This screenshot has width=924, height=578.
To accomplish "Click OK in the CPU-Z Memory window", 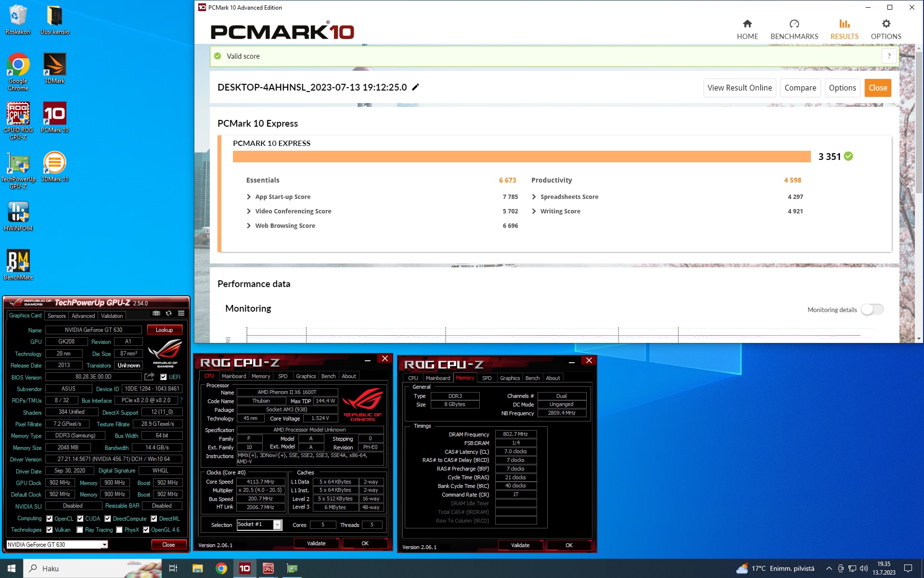I will pyautogui.click(x=569, y=545).
